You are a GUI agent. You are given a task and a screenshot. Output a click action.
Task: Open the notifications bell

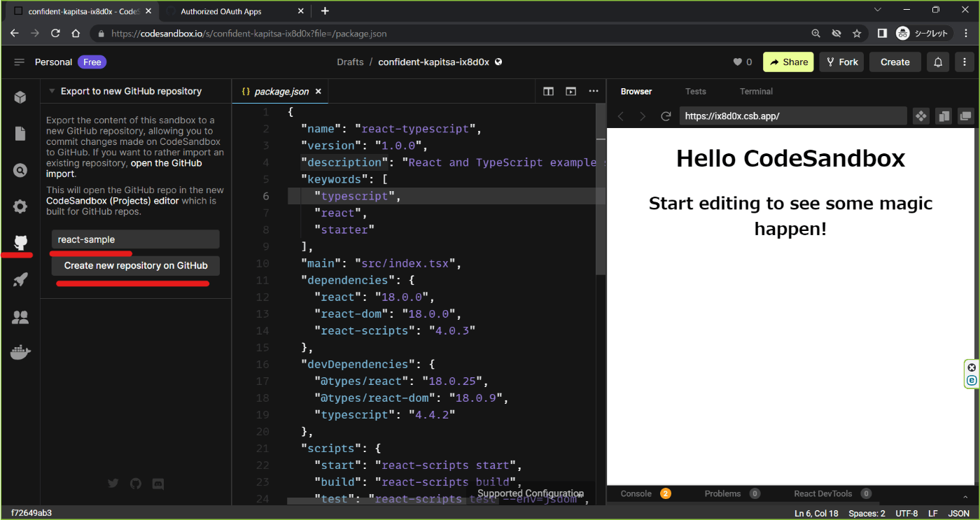pyautogui.click(x=938, y=62)
